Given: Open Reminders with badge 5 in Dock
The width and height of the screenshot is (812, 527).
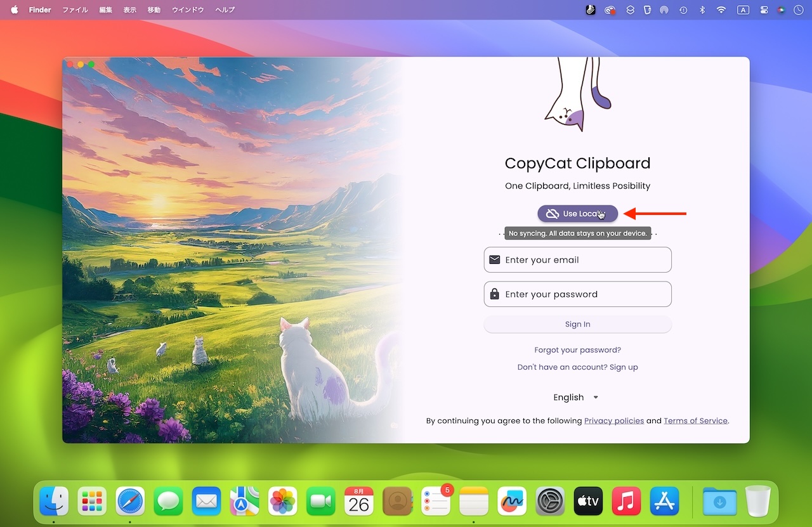Looking at the screenshot, I should 436,502.
